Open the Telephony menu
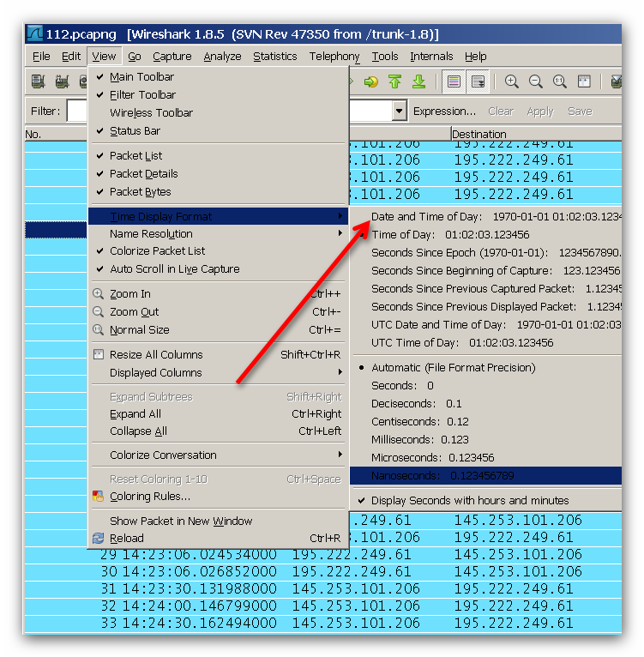This screenshot has width=644, height=657. click(x=334, y=56)
